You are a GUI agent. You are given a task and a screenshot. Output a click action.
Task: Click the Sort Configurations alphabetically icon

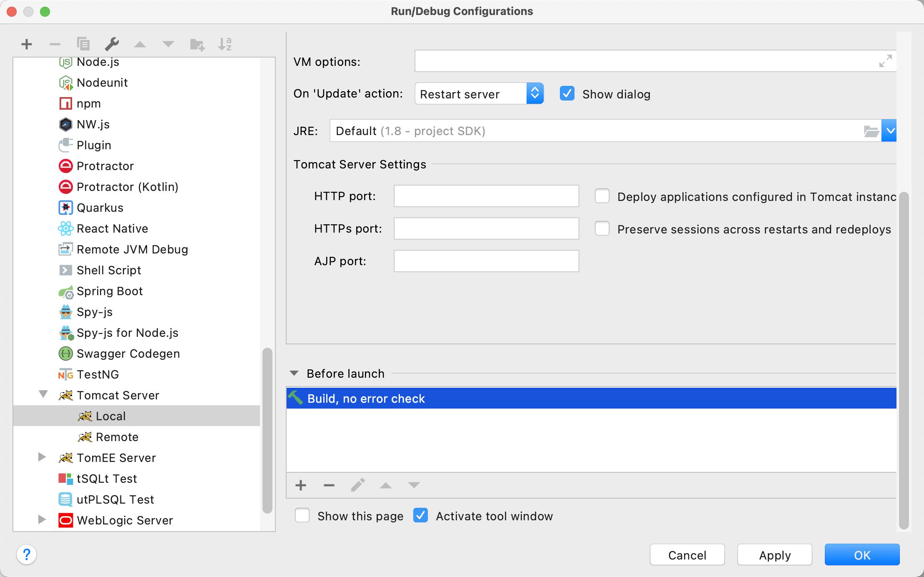click(225, 44)
